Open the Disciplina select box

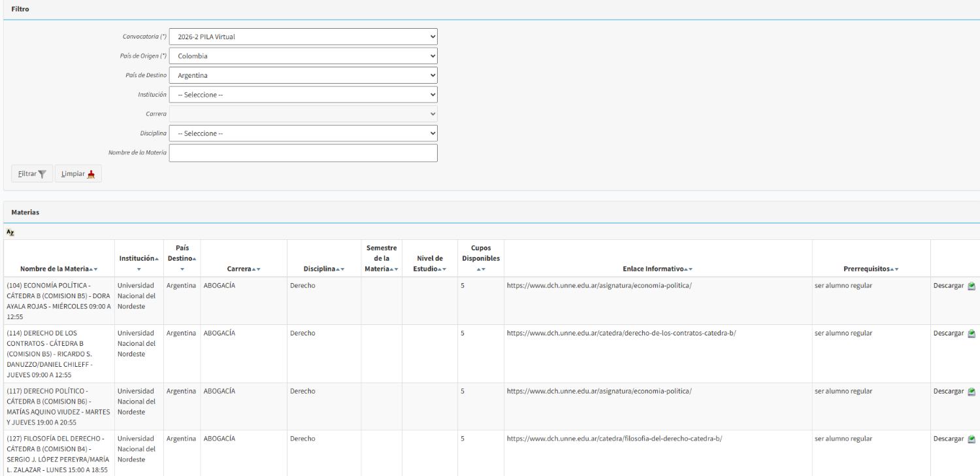tap(303, 133)
